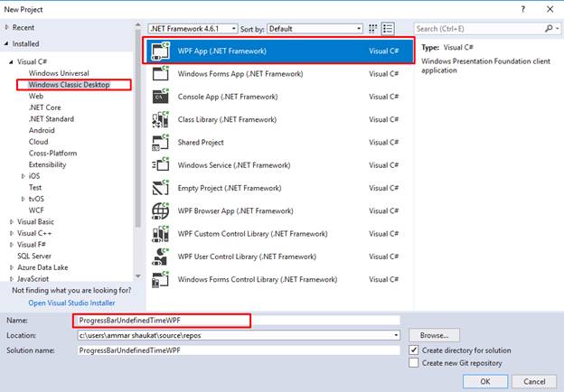564x392 pixels.
Task: Click the category tree scrollbar thumb
Action: (x=138, y=127)
